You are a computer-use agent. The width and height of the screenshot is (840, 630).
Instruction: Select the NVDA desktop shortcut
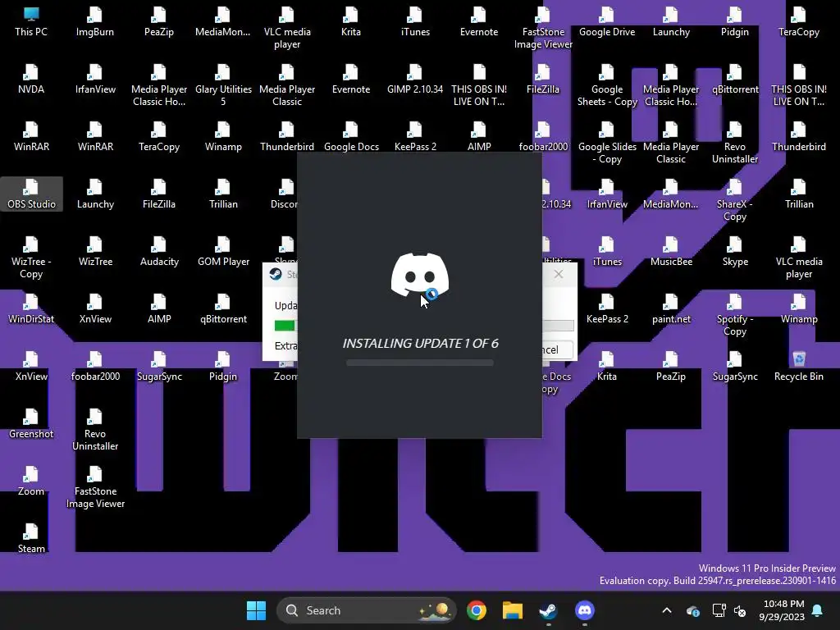(x=31, y=80)
